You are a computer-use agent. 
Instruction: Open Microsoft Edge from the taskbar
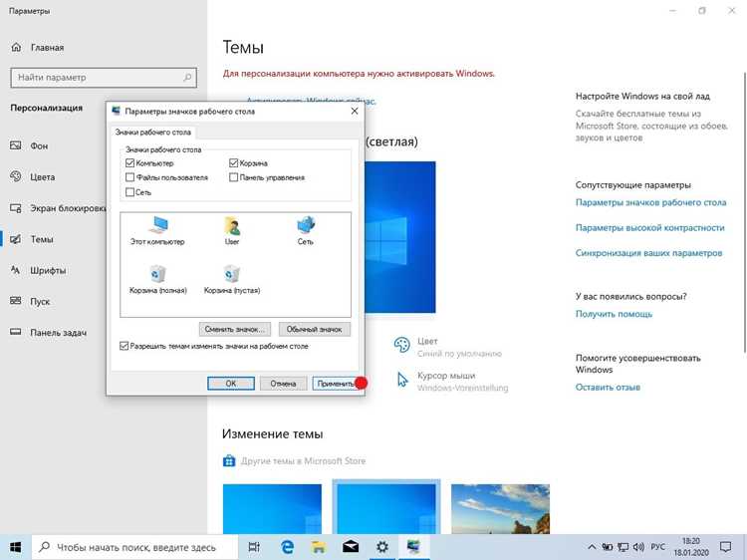click(x=287, y=547)
